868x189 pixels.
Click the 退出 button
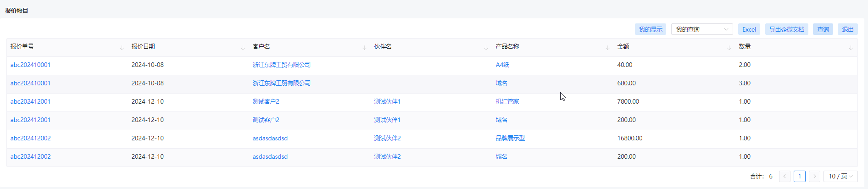point(848,29)
